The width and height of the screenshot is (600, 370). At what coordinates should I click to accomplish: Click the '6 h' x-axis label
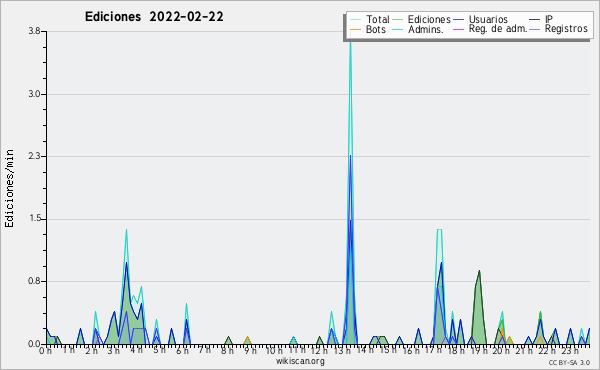[182, 351]
